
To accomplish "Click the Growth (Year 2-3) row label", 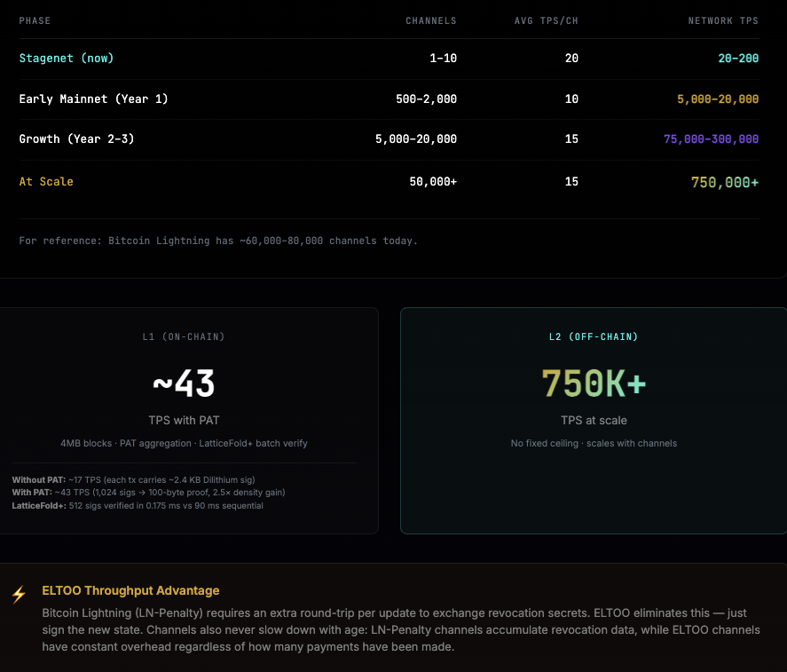I will [x=77, y=139].
